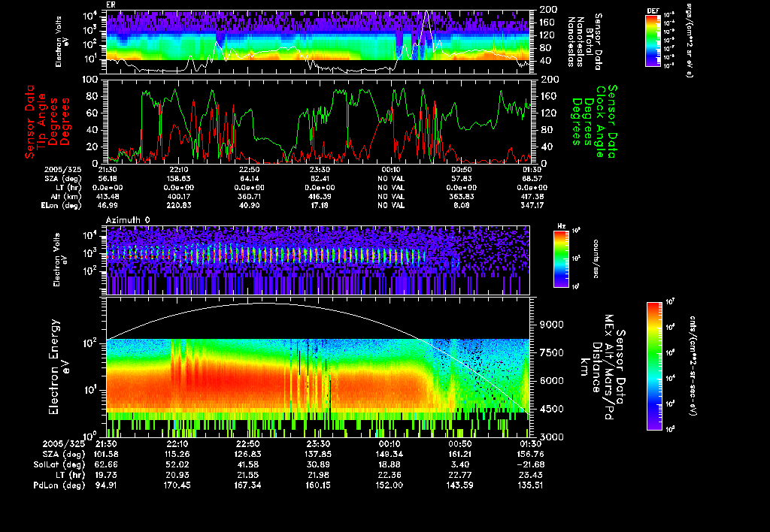Click the green 'Clock Angle' axis label
The height and width of the screenshot is (532, 770).
[x=600, y=121]
